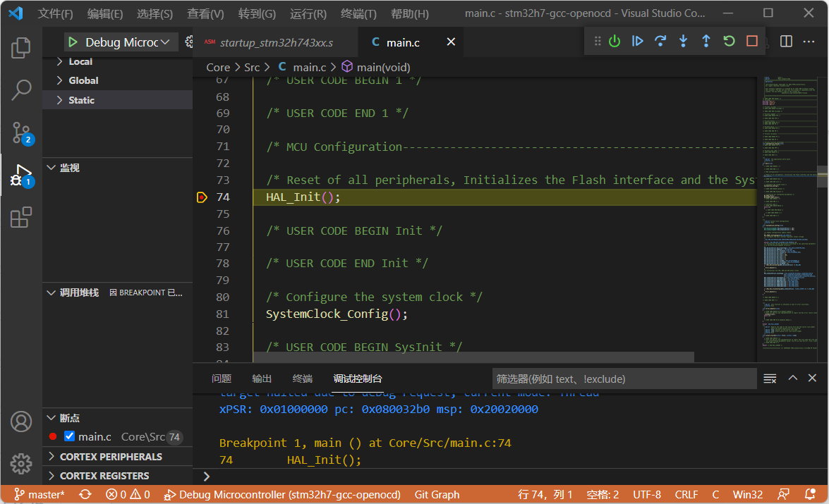Screen dimensions: 829x504
Task: Open the 文件(F) menu
Action: [x=56, y=13]
